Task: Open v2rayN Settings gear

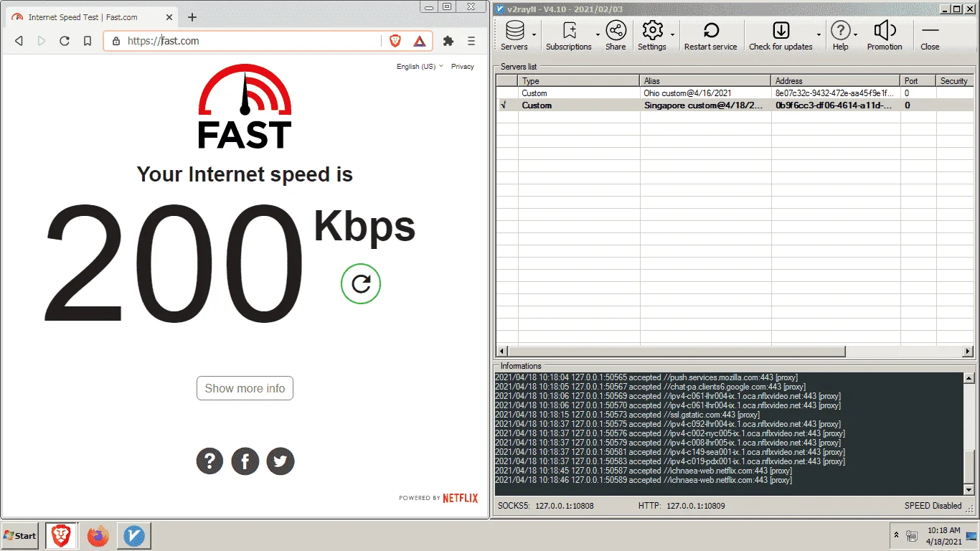Action: point(652,35)
